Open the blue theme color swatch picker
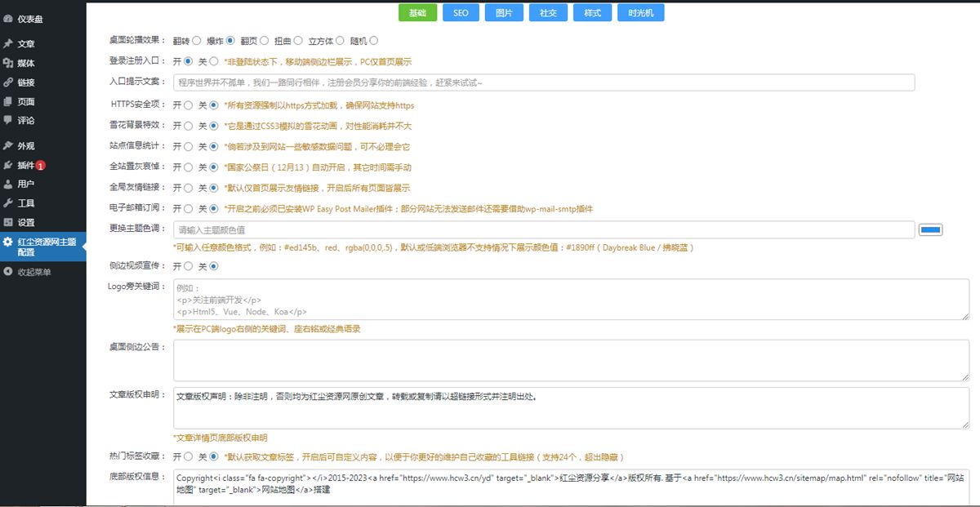Viewport: 980px width, 507px height. (931, 230)
